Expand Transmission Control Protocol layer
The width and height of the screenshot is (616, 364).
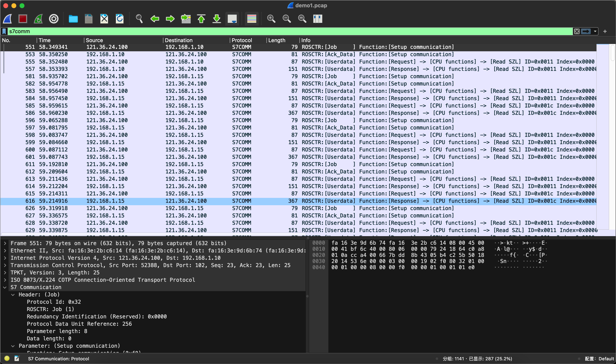pos(5,265)
